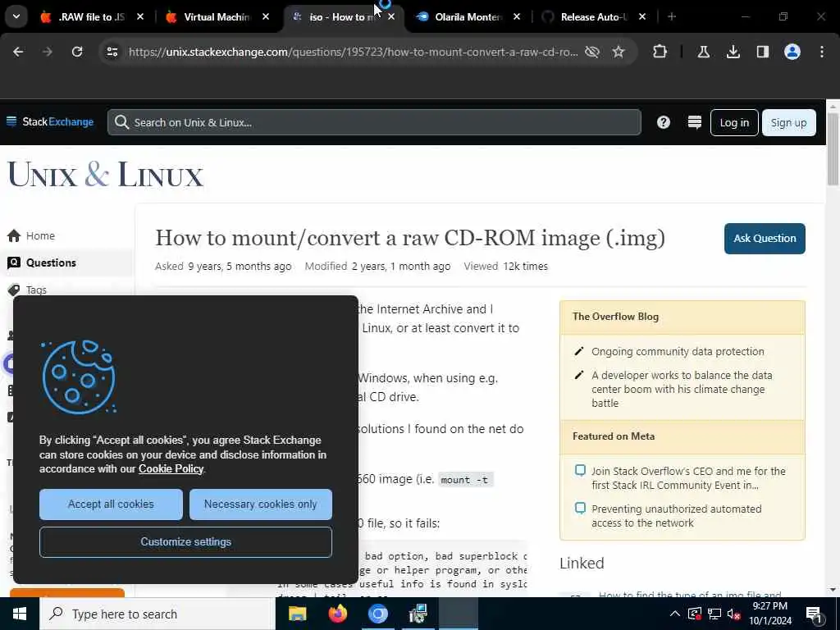Open developer climate change battle blog post
The width and height of the screenshot is (840, 630).
pyautogui.click(x=682, y=389)
